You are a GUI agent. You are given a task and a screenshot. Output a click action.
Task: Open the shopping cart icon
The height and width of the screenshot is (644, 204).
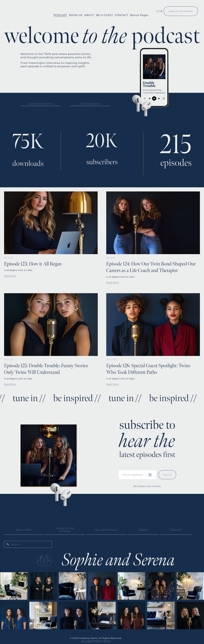[158, 11]
